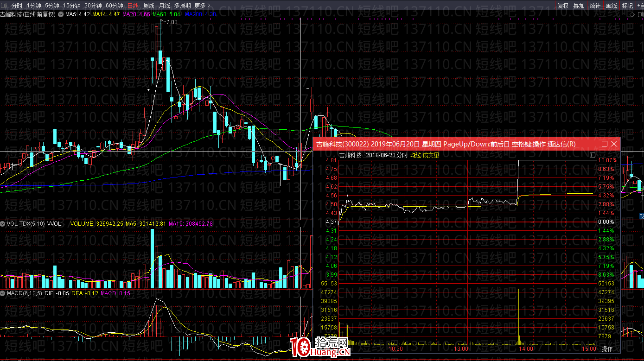Click the 10:30 time axis label
The height and width of the screenshot is (361, 644).
[395, 349]
